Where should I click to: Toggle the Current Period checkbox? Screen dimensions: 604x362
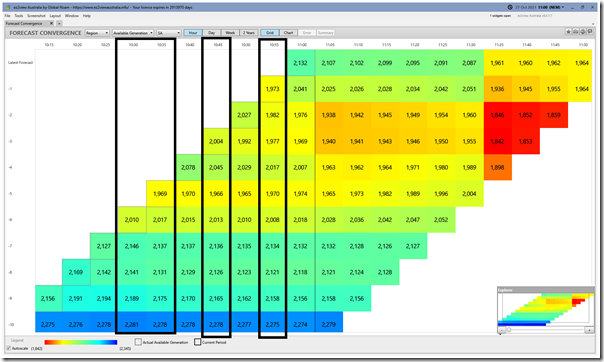(198, 342)
